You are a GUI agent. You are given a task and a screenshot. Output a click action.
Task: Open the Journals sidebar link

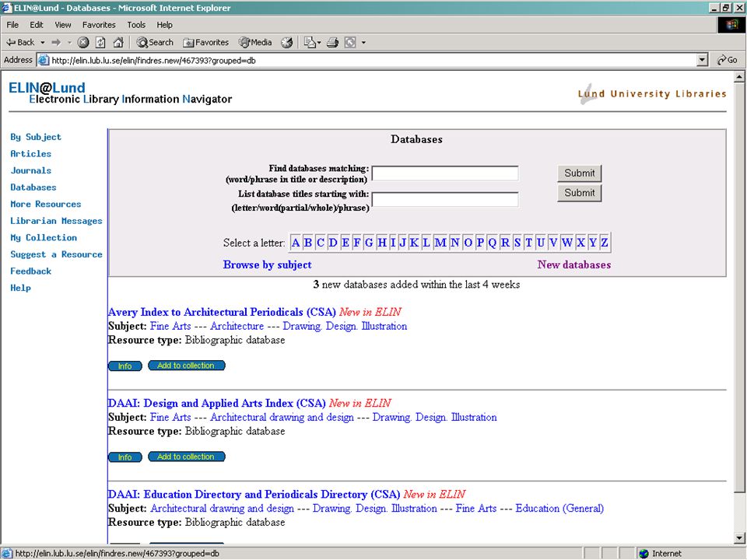(x=30, y=170)
